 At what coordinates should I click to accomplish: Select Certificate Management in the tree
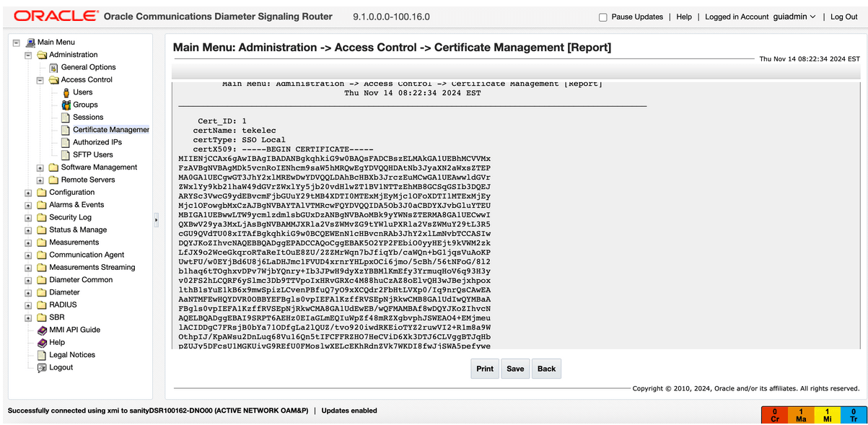pos(111,130)
